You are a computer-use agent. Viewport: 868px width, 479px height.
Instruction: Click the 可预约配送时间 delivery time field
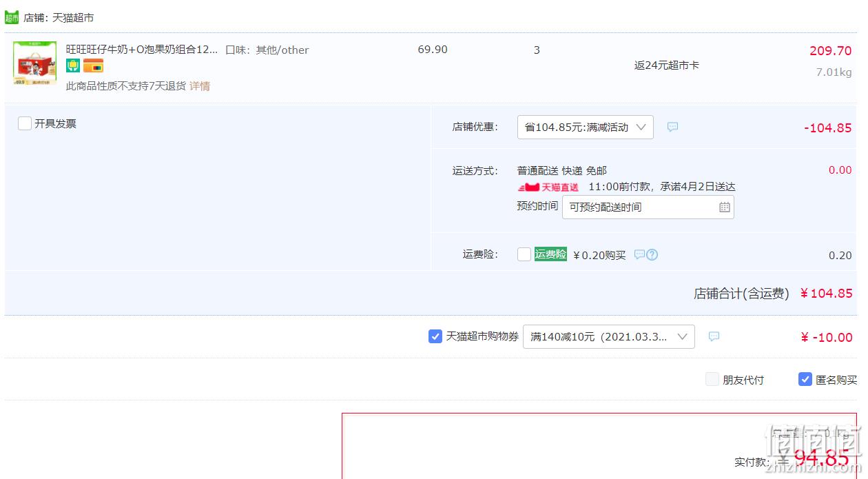[x=648, y=207]
